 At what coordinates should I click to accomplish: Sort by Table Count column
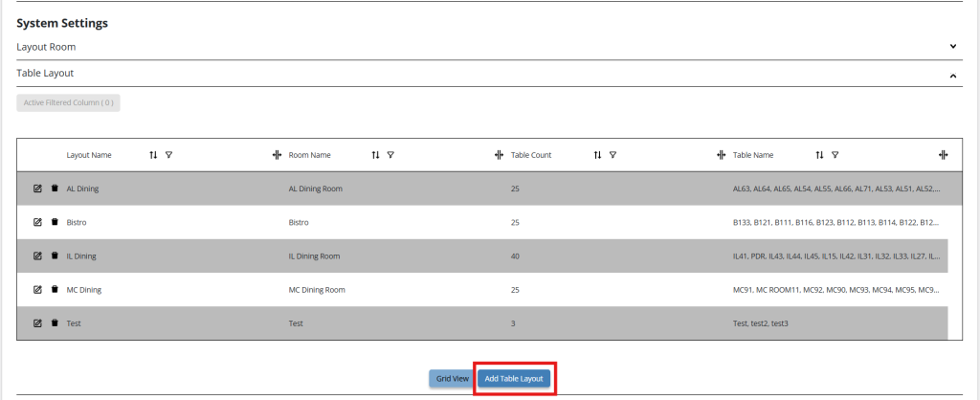597,155
